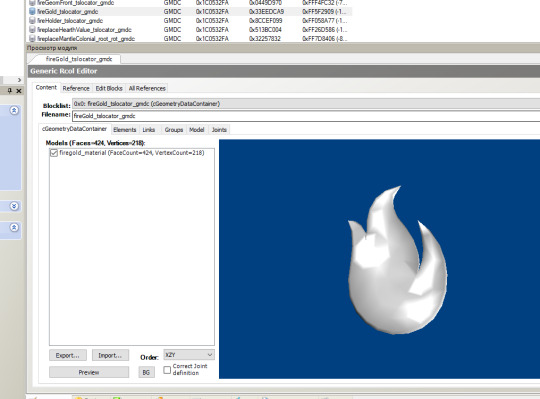Click the Filename input field
The image size is (540, 399).
306,116
